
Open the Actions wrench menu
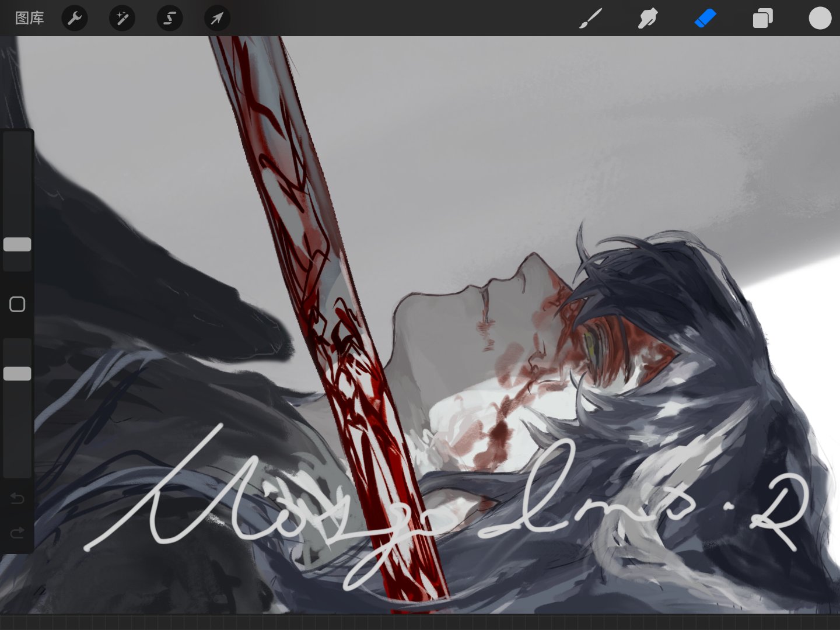[75, 18]
